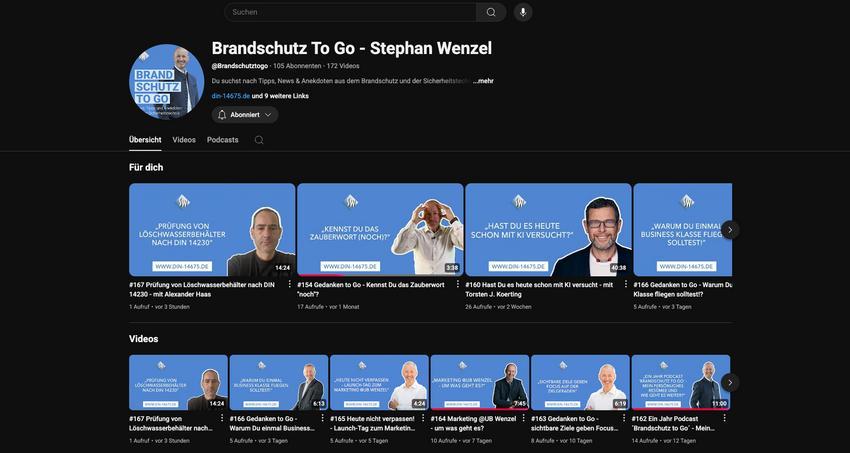
Task: Open options menu for #160 KI versucht video
Action: pos(626,284)
